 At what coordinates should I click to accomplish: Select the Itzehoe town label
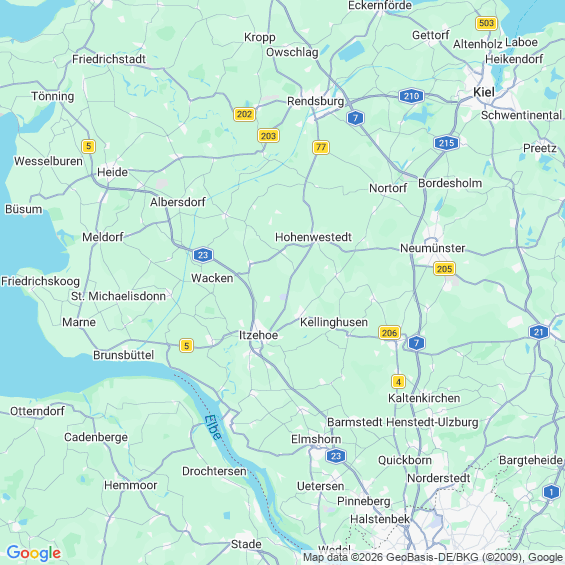click(258, 335)
